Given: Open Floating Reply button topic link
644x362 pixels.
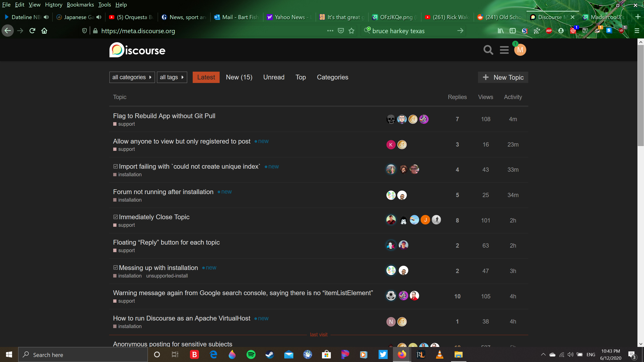Looking at the screenshot, I should pos(166,242).
